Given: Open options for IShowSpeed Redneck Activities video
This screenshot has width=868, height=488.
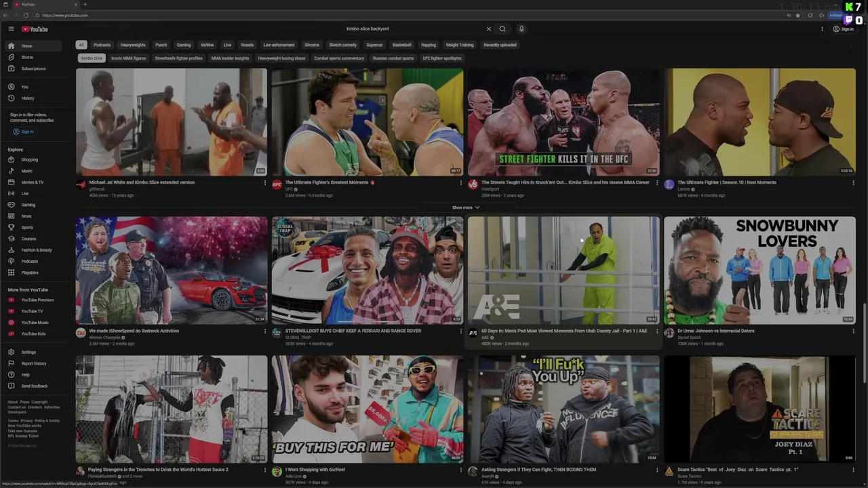Looking at the screenshot, I should [265, 331].
